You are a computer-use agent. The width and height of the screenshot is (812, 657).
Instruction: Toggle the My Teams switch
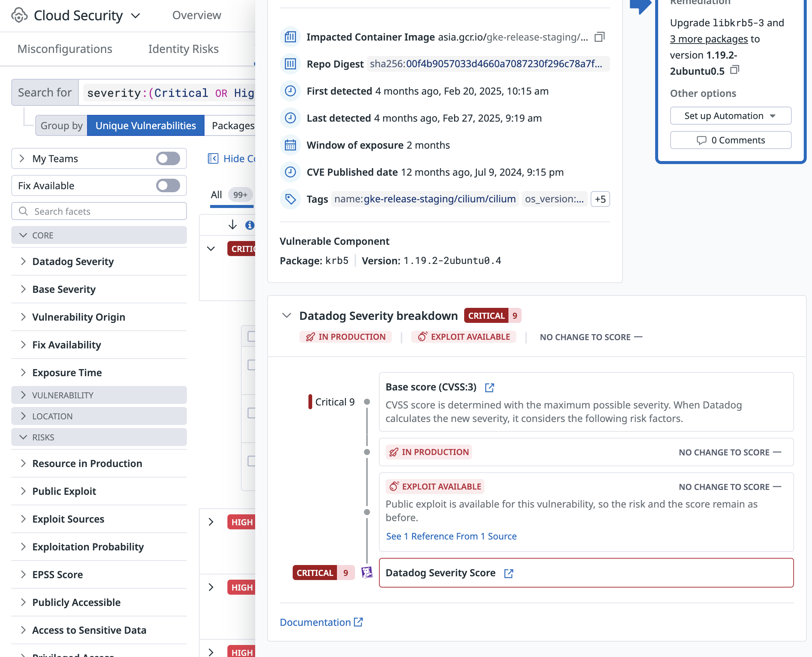tap(168, 158)
